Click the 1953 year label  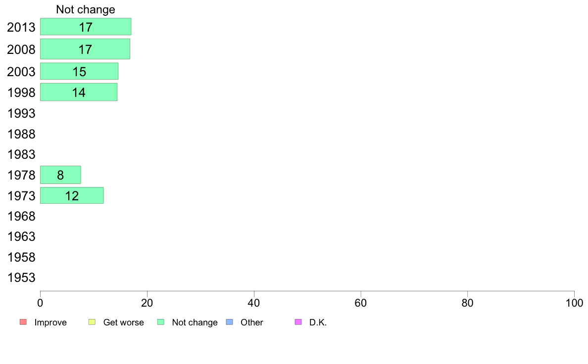pyautogui.click(x=21, y=277)
